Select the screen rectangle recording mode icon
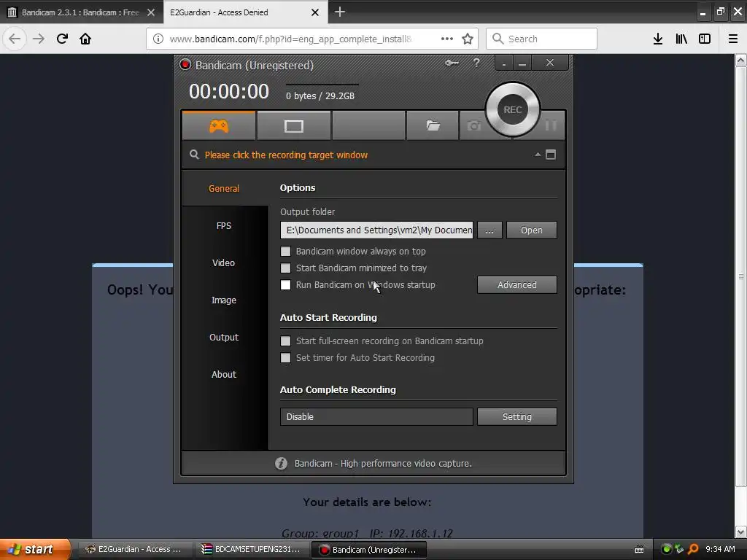 click(293, 125)
